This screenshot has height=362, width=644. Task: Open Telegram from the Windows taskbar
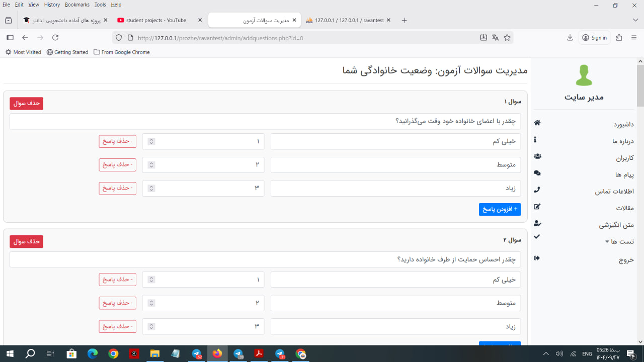coord(197,354)
